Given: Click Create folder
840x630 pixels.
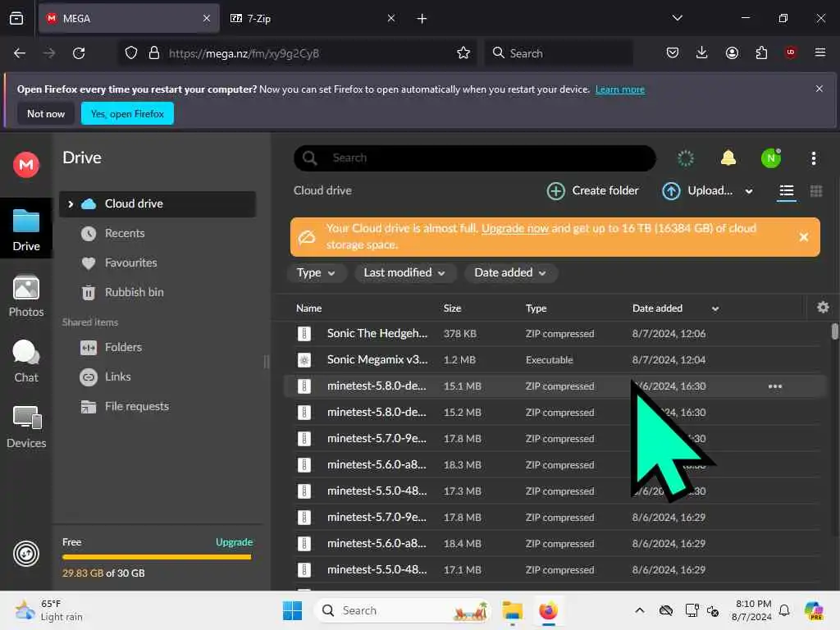Looking at the screenshot, I should coord(592,190).
